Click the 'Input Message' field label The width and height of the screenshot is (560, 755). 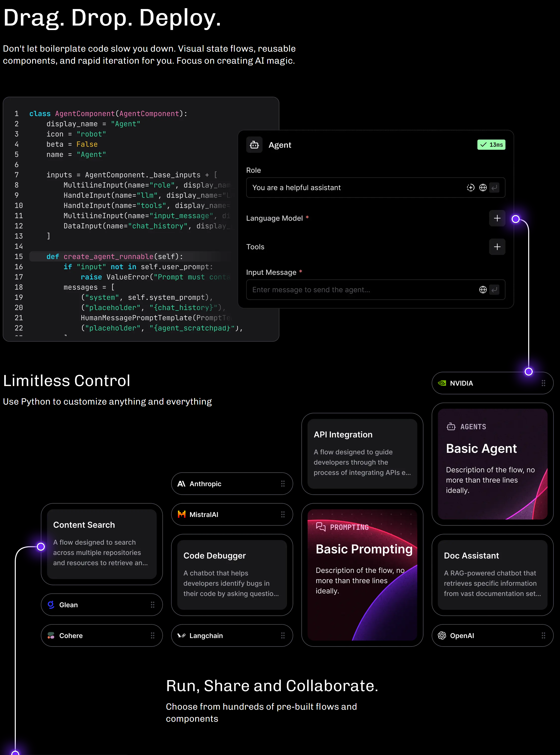click(271, 272)
